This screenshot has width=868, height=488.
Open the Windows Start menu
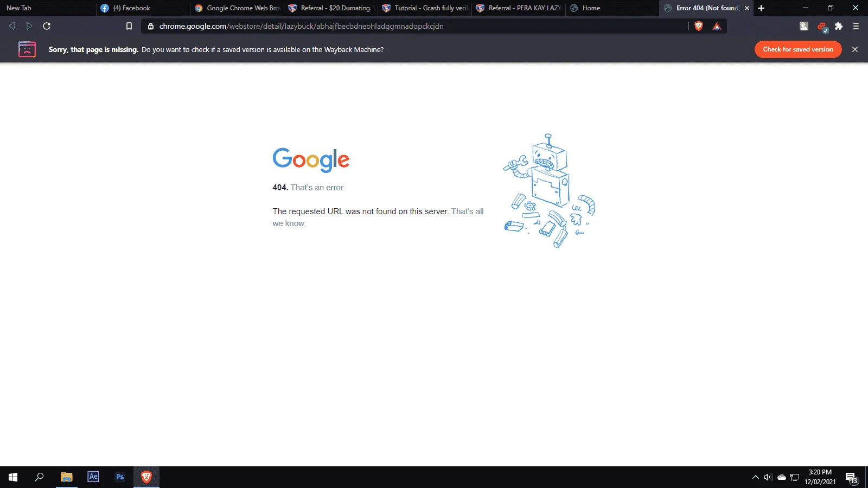point(13,477)
